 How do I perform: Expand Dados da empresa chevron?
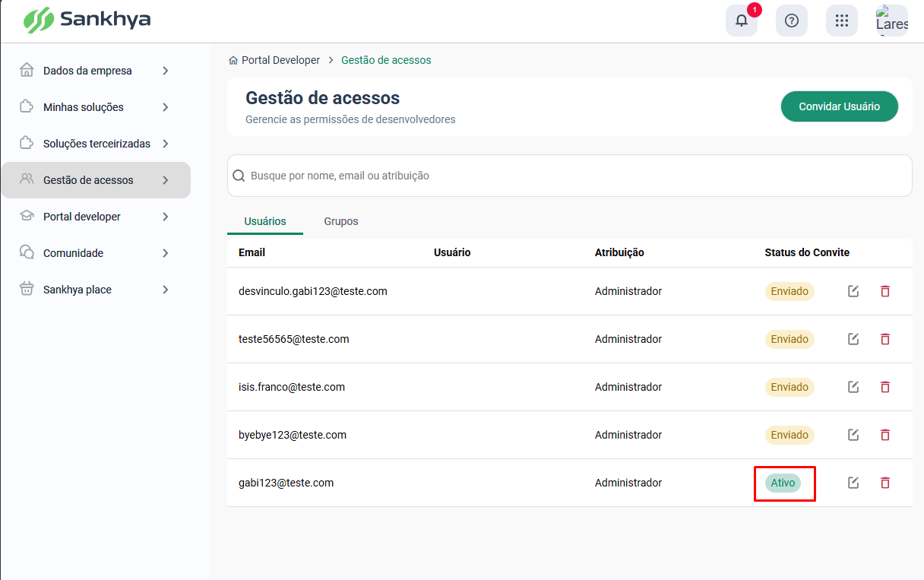(x=166, y=71)
